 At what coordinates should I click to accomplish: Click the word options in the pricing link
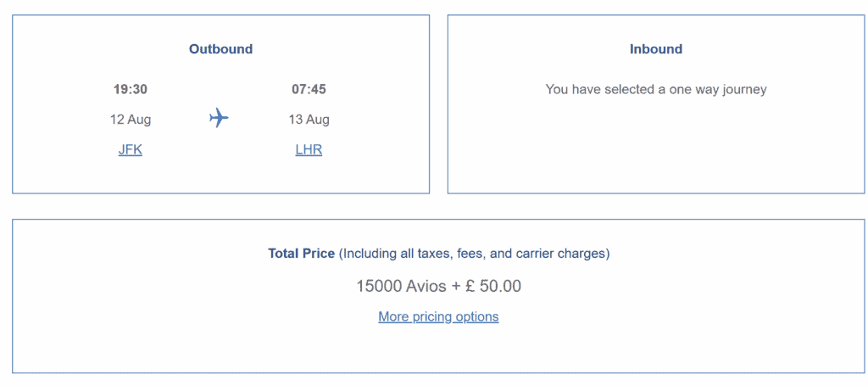(x=476, y=316)
